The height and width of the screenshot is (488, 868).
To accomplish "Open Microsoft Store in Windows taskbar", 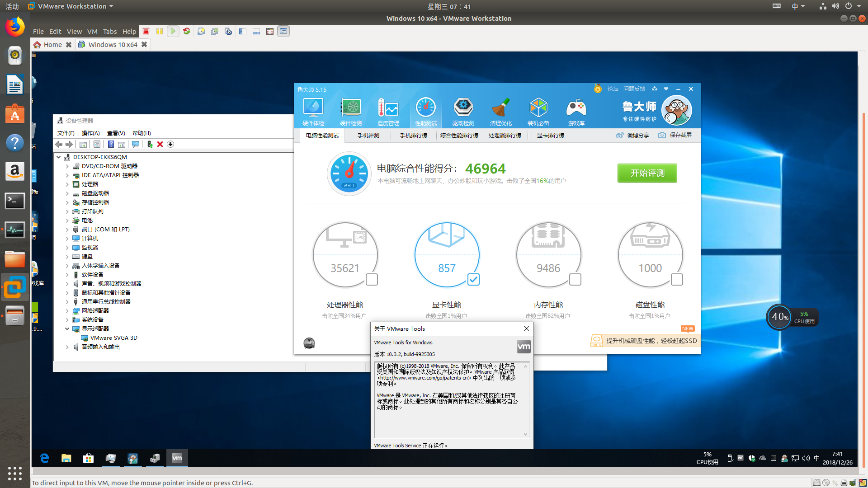I will point(89,458).
